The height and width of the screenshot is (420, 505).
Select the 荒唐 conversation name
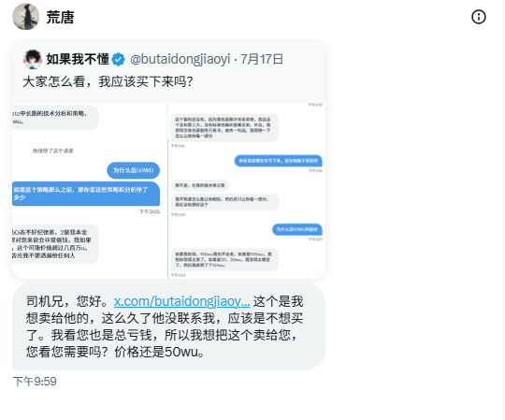pyautogui.click(x=60, y=17)
